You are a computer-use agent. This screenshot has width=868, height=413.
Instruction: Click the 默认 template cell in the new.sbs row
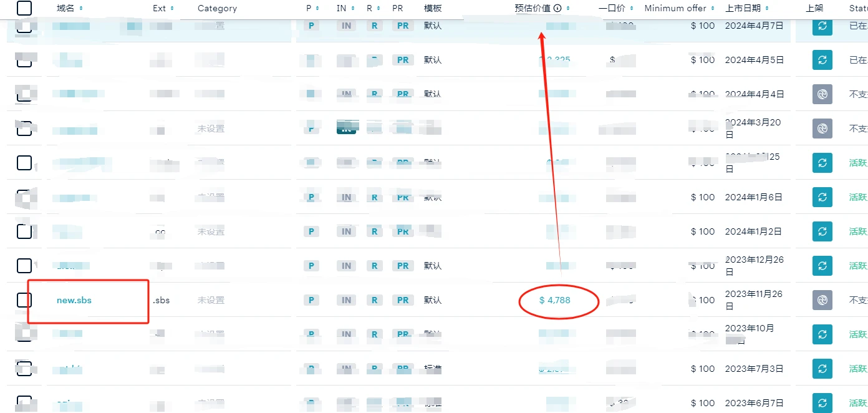433,300
